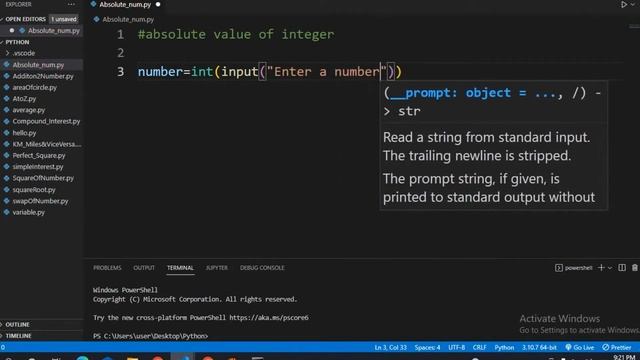This screenshot has height=360, width=640.
Task: Open Absolute_num.py under Open Editors
Action: click(53, 31)
